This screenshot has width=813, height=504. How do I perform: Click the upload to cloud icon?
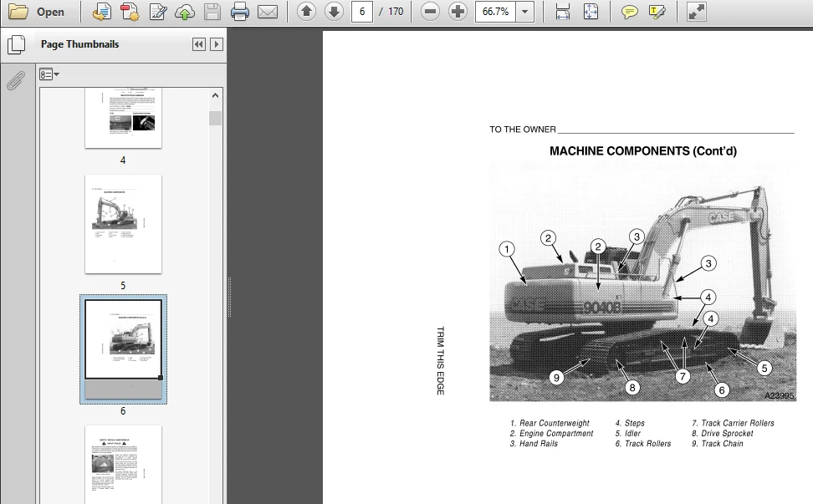point(185,12)
